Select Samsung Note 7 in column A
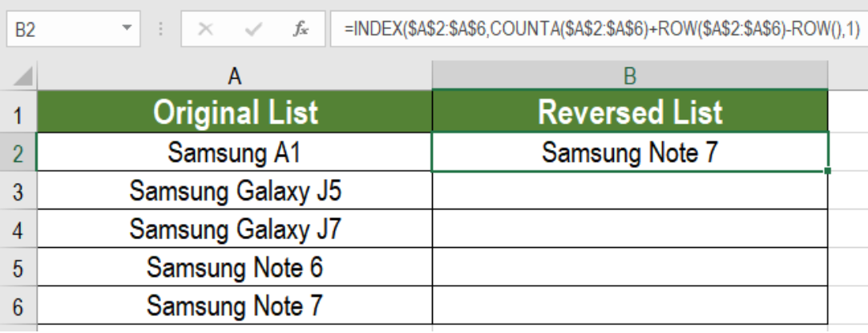 (235, 305)
